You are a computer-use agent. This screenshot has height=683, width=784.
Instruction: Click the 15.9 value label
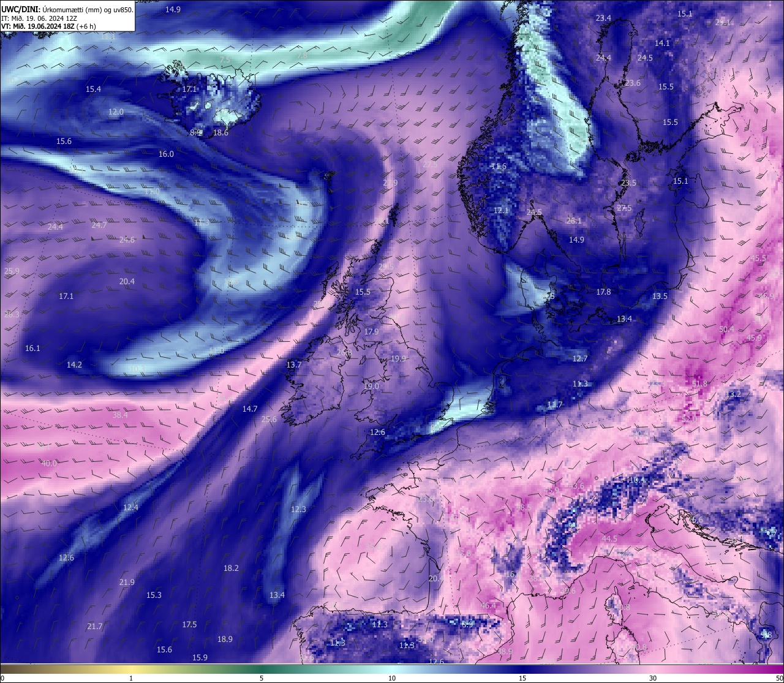[200, 658]
